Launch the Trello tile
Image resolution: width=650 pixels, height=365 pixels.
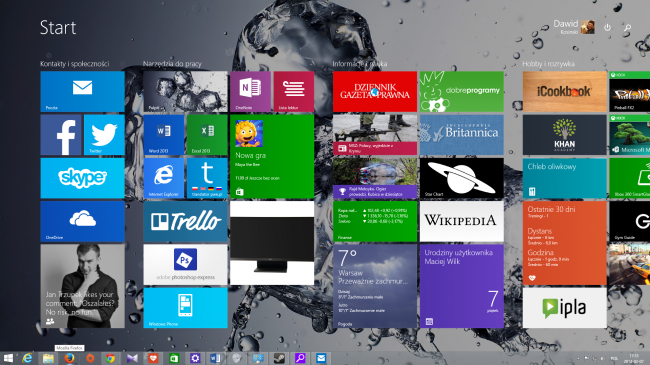click(x=185, y=221)
